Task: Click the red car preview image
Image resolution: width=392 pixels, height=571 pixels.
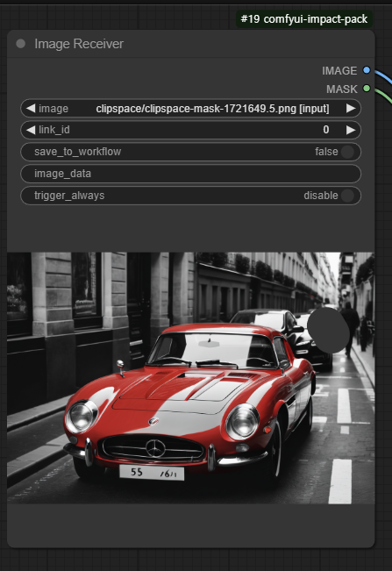Action: 190,378
